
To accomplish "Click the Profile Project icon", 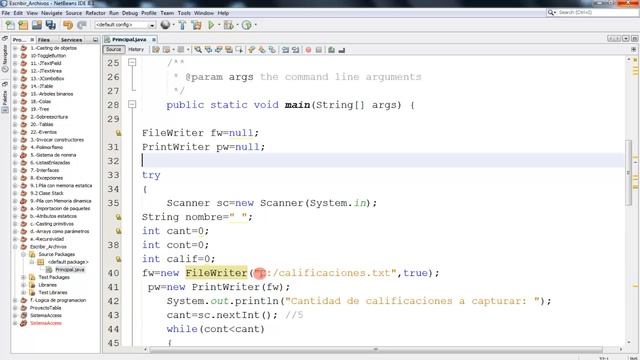I will (247, 25).
